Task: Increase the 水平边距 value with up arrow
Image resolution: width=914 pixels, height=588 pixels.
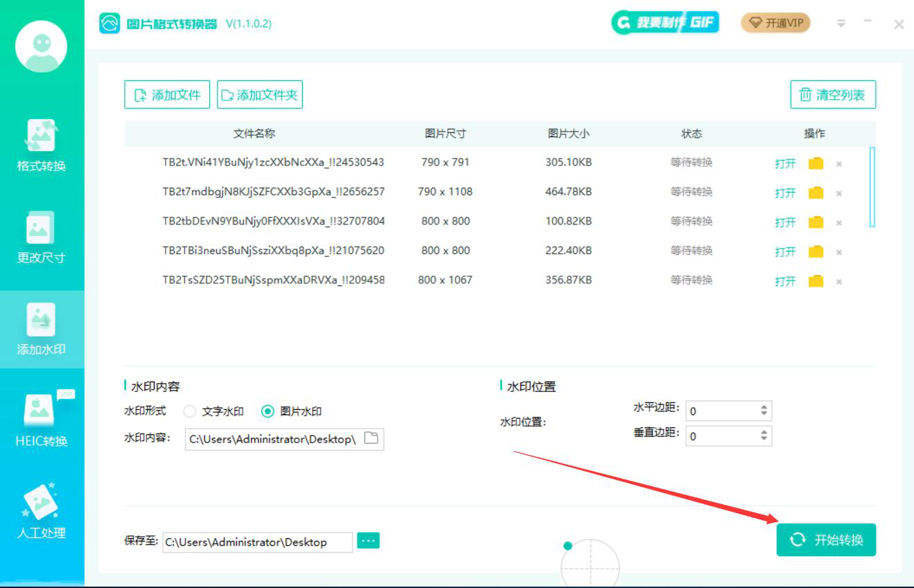Action: 764,407
